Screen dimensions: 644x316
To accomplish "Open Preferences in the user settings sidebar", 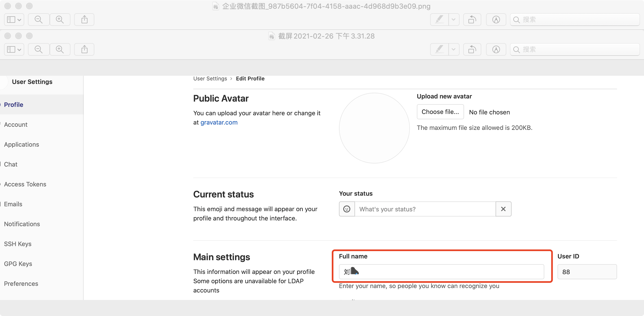I will pyautogui.click(x=21, y=283).
